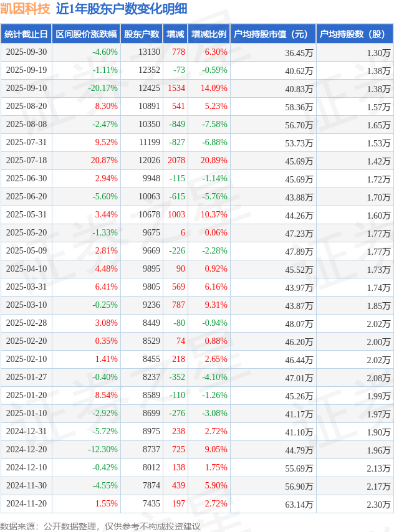The image size is (394, 532).
Task: Click the 凯因科技 stock name title
Action: (26, 9)
